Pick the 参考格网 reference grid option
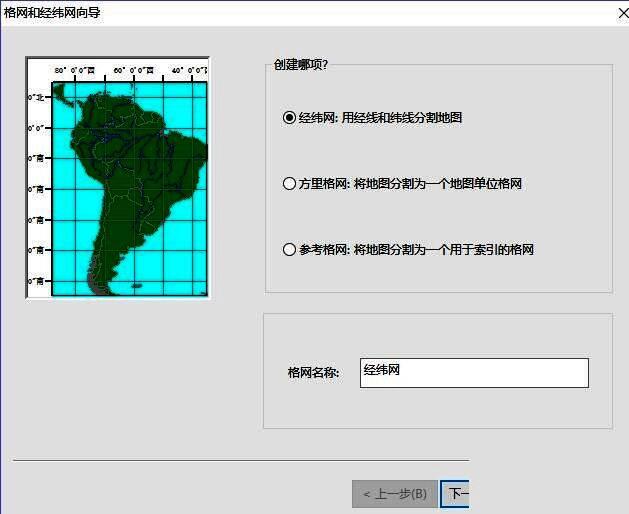 (290, 250)
